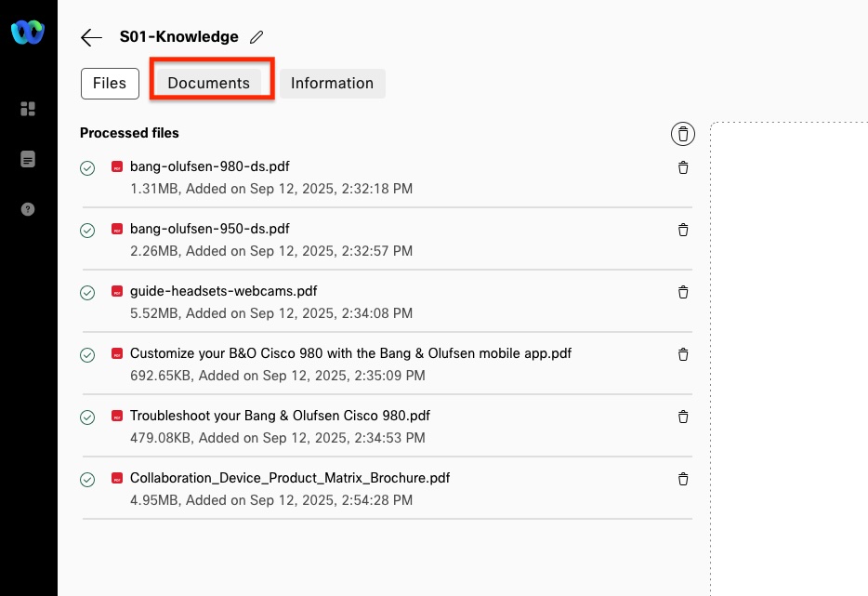Click the help question mark icon
Screen dimensions: 868x596
(x=28, y=209)
